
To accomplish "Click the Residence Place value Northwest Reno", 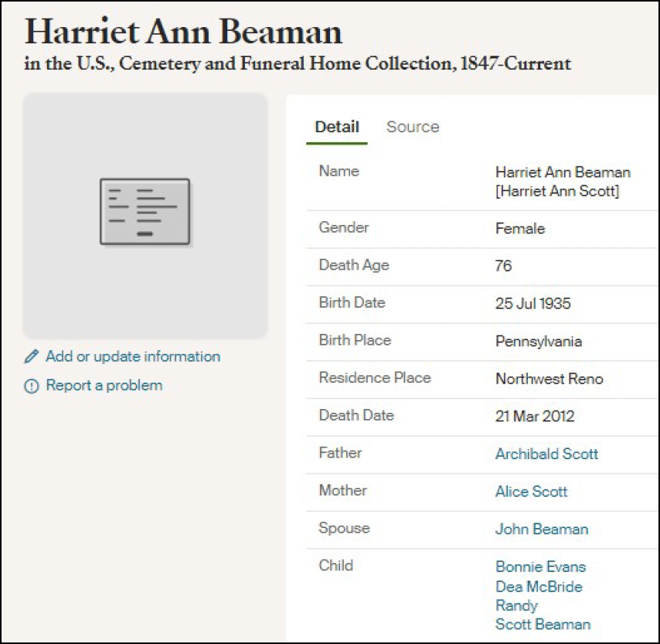I will click(549, 379).
